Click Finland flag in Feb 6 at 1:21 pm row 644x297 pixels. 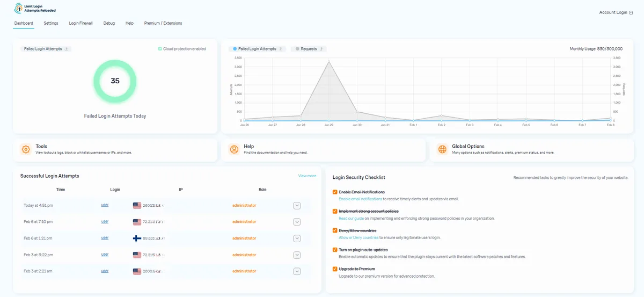click(x=137, y=238)
